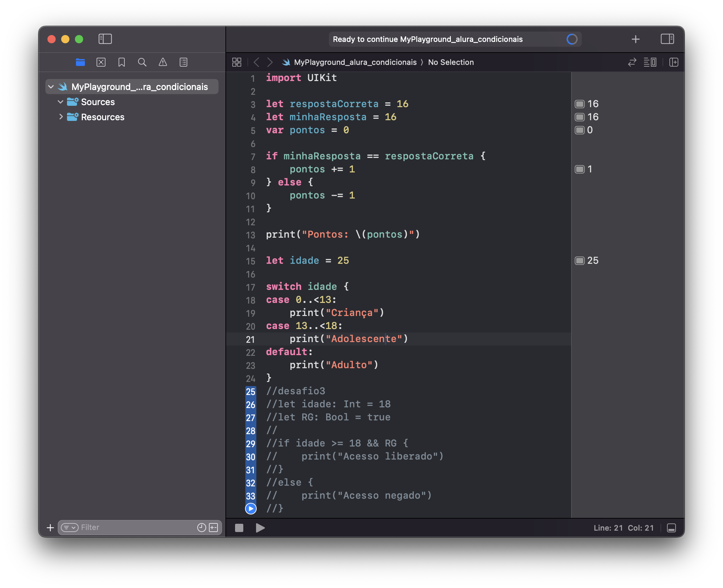The width and height of the screenshot is (723, 588).
Task: Open the Report navigator icon
Action: coord(183,62)
